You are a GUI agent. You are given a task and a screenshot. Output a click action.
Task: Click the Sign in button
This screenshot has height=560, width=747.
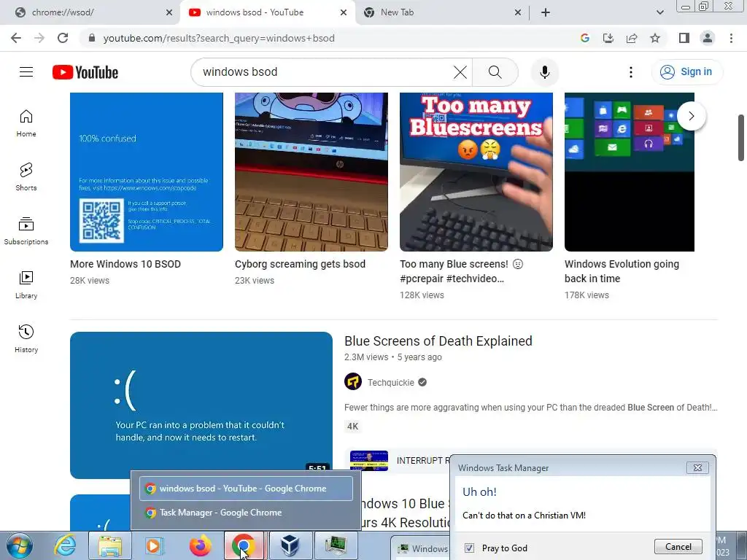[x=686, y=72]
